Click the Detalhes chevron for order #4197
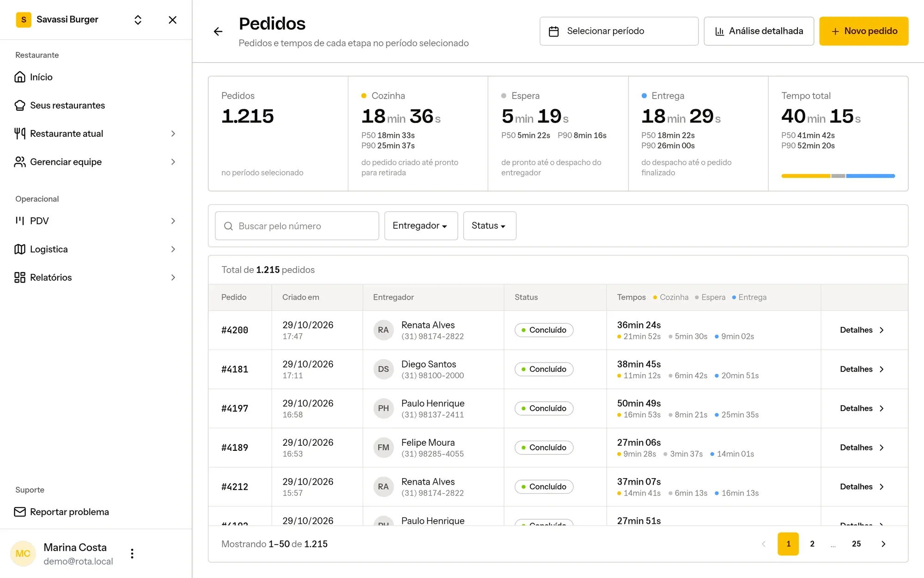The height and width of the screenshot is (578, 924). coord(881,408)
